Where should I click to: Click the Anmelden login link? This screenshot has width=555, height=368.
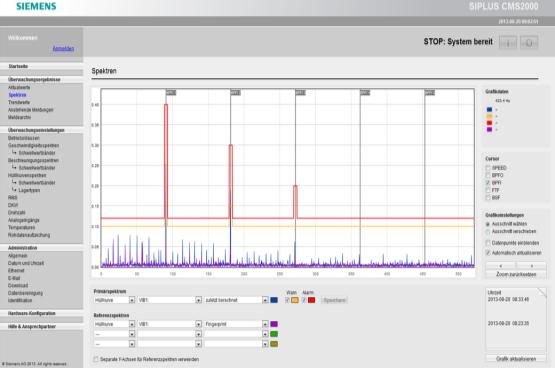click(x=63, y=48)
